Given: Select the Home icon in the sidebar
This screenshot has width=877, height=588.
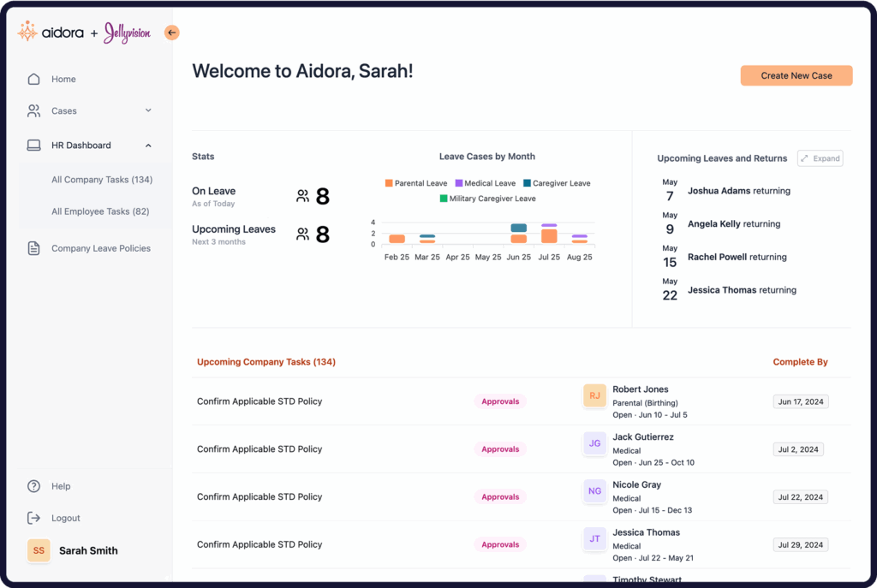Looking at the screenshot, I should pyautogui.click(x=34, y=79).
